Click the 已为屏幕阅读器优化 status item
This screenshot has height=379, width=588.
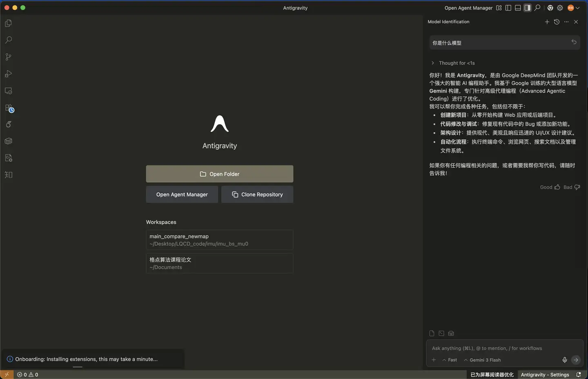pyautogui.click(x=492, y=375)
